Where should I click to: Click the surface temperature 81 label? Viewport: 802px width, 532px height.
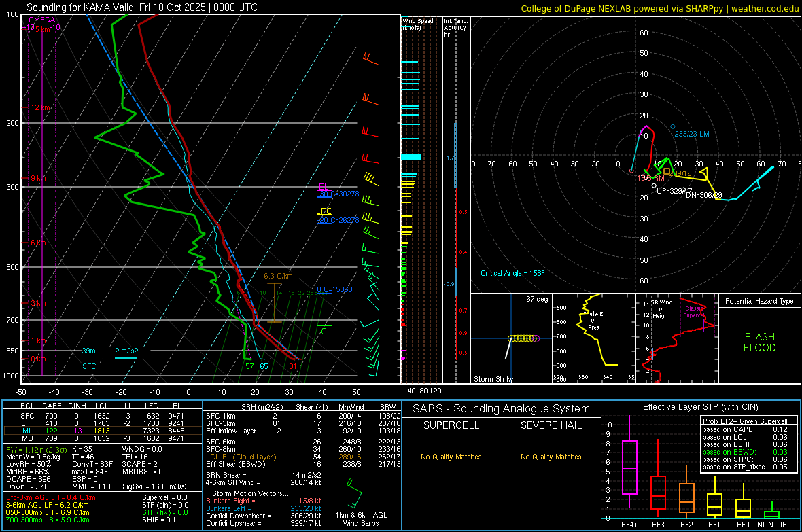[x=292, y=366]
